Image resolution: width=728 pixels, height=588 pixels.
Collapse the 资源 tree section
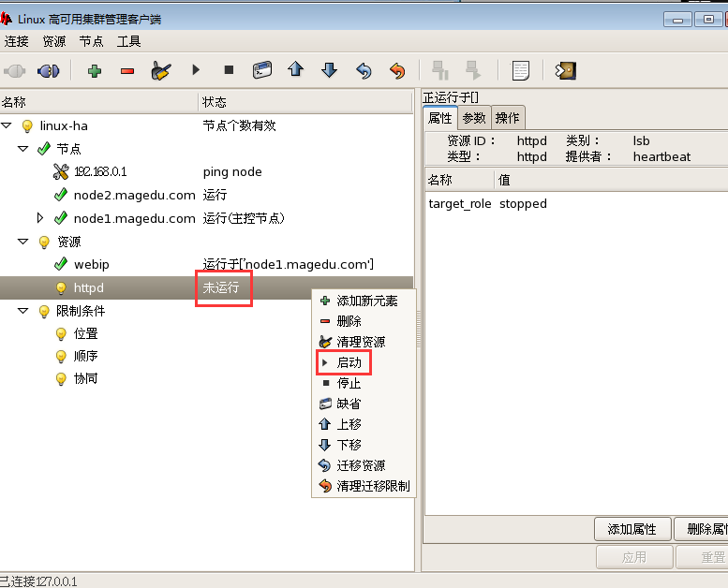pyautogui.click(x=23, y=242)
